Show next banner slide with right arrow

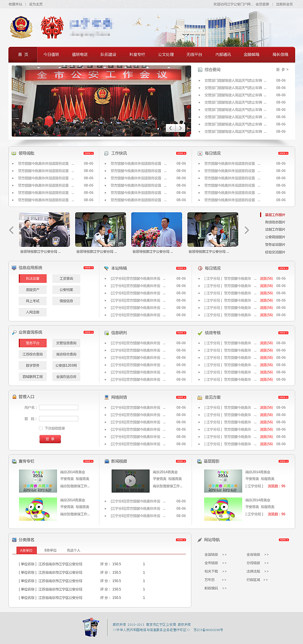[x=180, y=128]
